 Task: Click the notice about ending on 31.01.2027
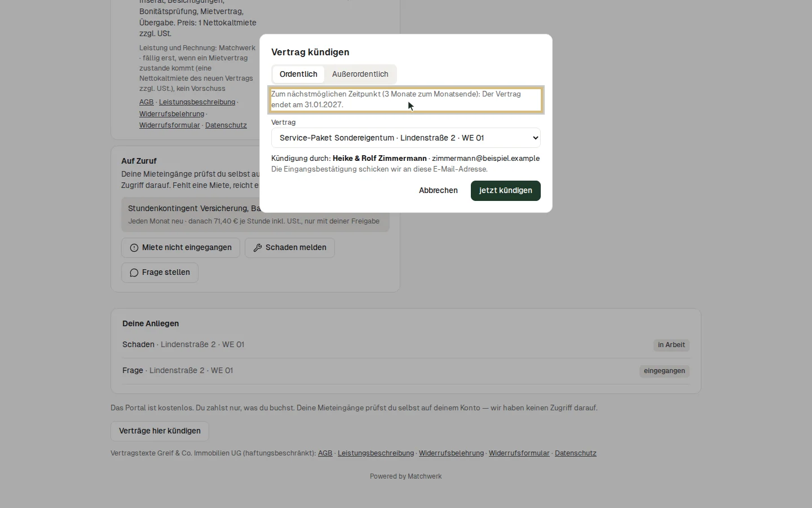406,99
